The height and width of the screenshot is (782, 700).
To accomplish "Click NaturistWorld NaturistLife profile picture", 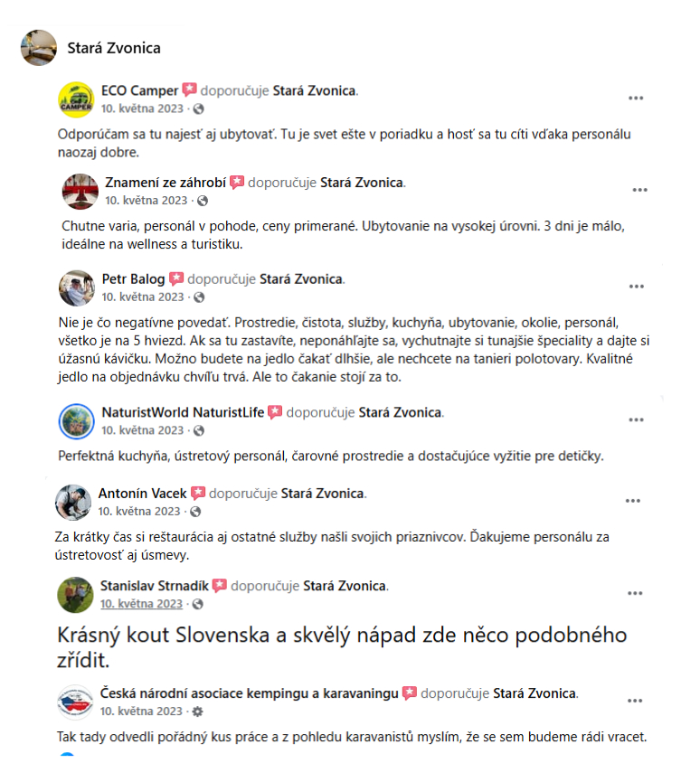I will pyautogui.click(x=76, y=421).
